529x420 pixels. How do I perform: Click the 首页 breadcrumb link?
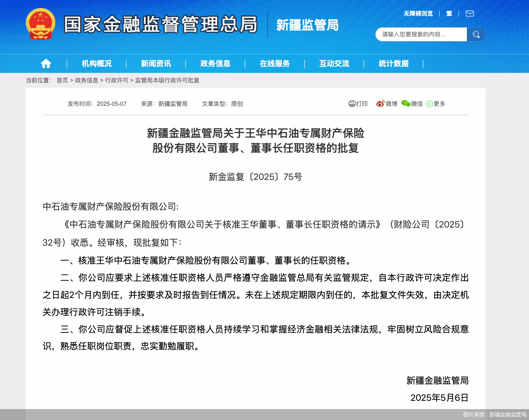(x=62, y=80)
